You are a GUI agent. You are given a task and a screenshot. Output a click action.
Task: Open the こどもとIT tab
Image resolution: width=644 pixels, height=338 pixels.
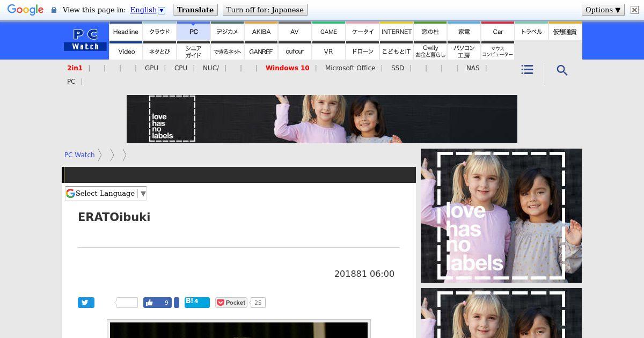click(x=396, y=51)
